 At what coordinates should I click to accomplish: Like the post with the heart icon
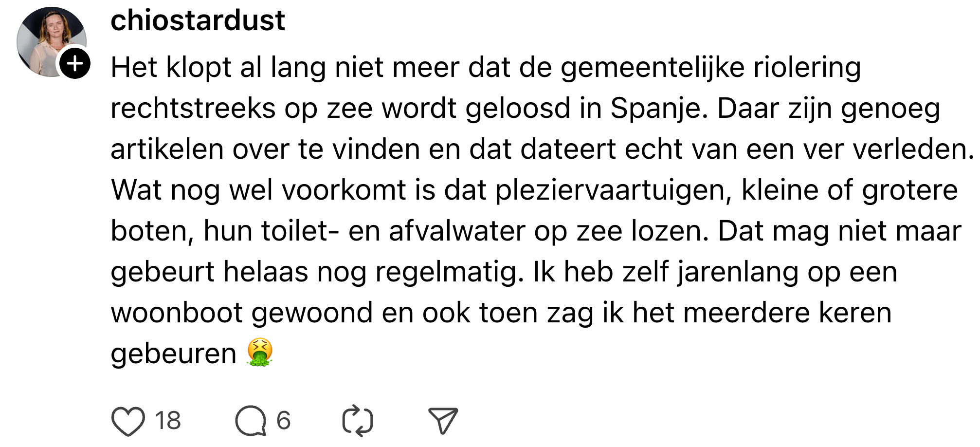tap(128, 421)
